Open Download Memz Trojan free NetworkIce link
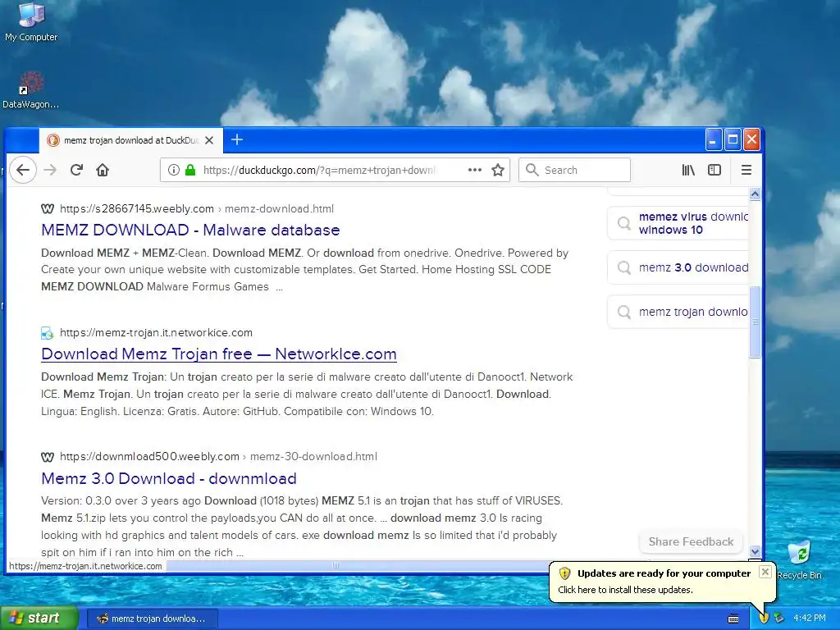Screen dimensions: 840x630 218,354
